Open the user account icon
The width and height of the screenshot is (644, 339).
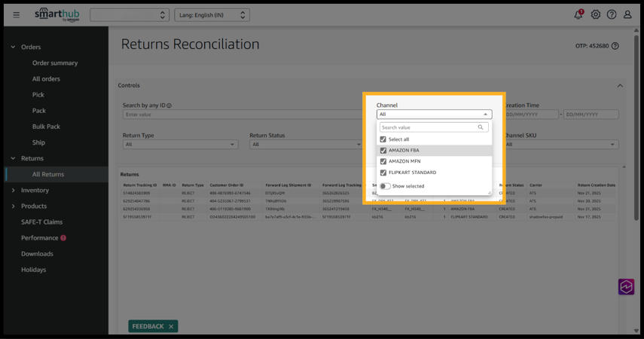[x=627, y=14]
